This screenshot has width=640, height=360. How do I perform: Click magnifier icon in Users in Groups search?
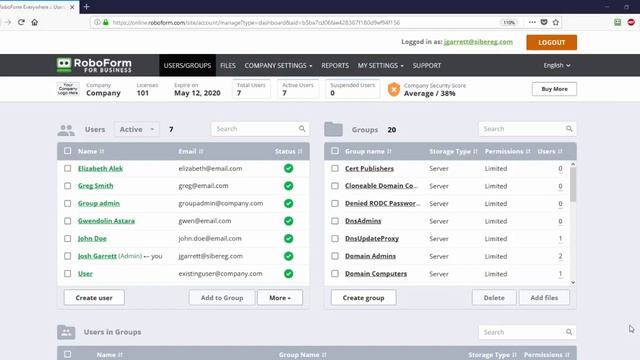click(569, 332)
